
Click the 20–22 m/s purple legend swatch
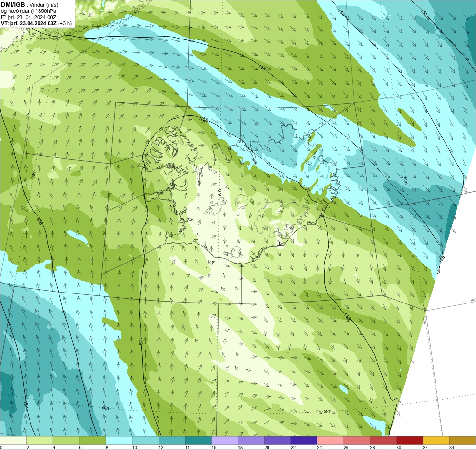pos(278,440)
